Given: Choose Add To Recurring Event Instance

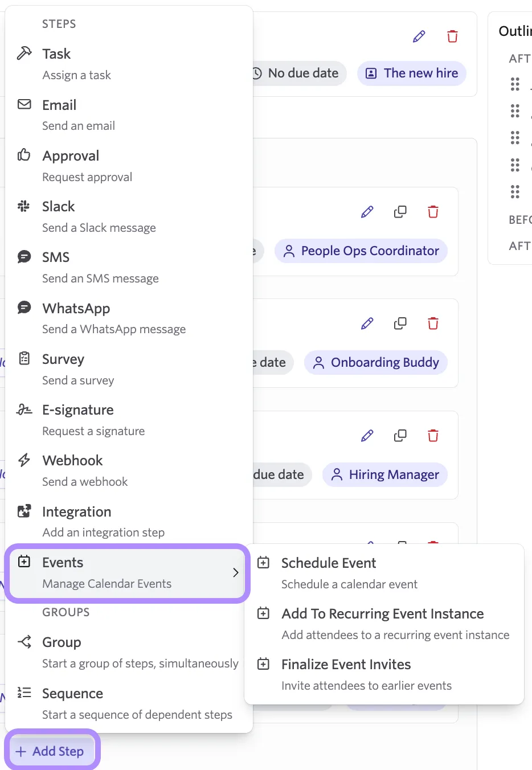Looking at the screenshot, I should point(384,624).
